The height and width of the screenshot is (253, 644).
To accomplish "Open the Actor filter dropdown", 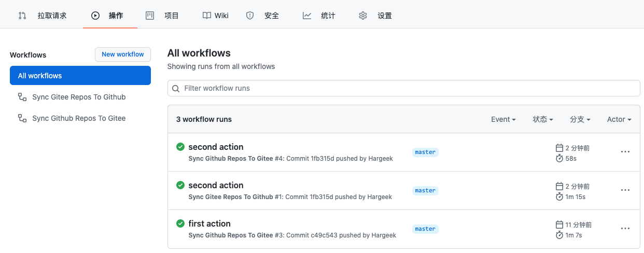I will (x=619, y=119).
